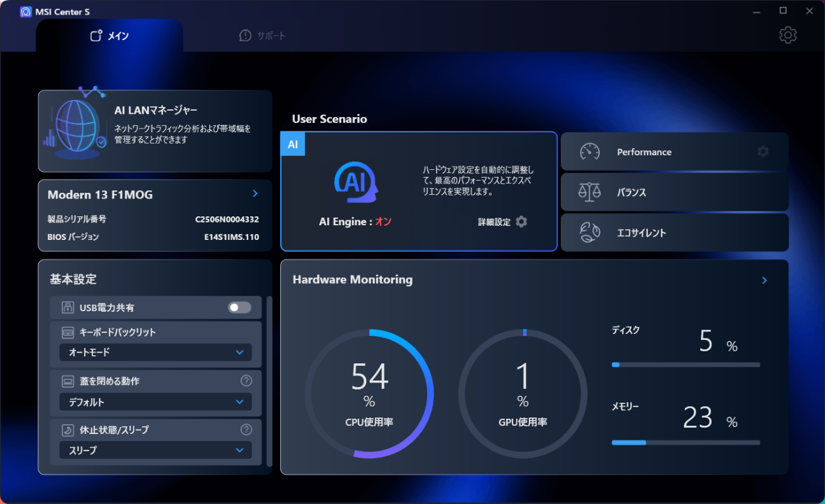Click the 基本設定 heading
This screenshot has width=825, height=504.
[x=73, y=279]
